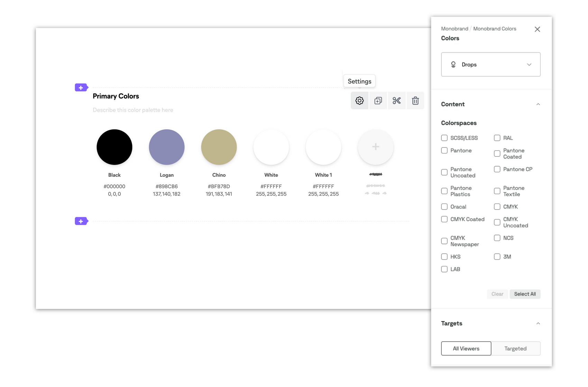Click the plus circle to add color
The image size is (588, 387).
[376, 147]
